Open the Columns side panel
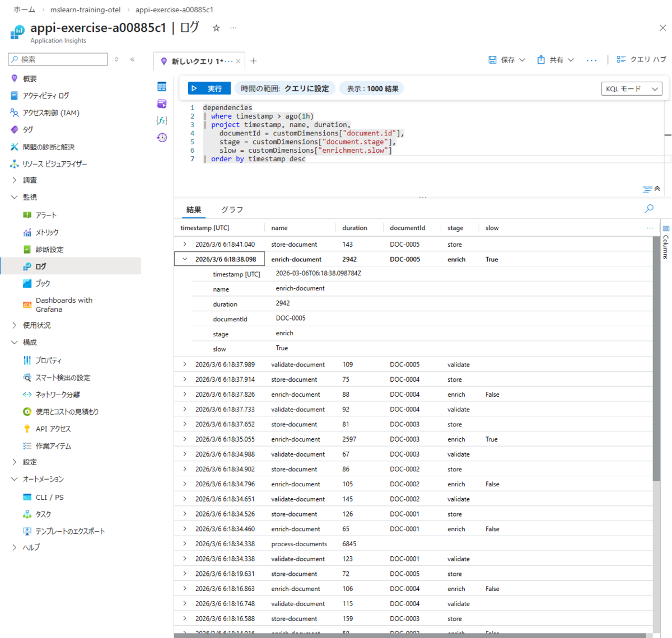672x638 pixels. pos(666,242)
